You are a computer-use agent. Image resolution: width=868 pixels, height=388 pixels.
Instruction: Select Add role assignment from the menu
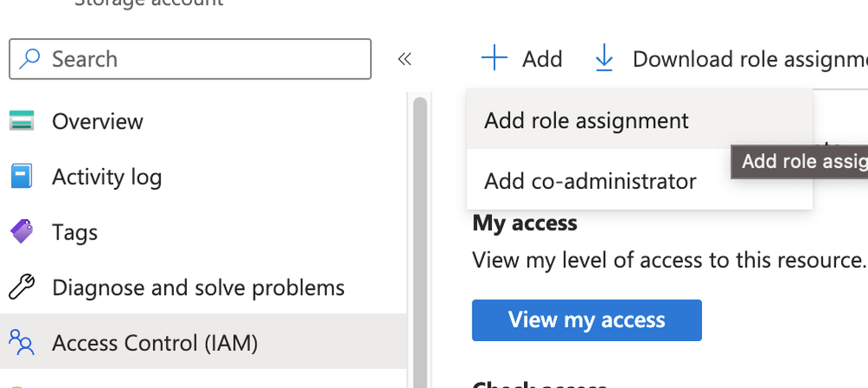coord(586,120)
